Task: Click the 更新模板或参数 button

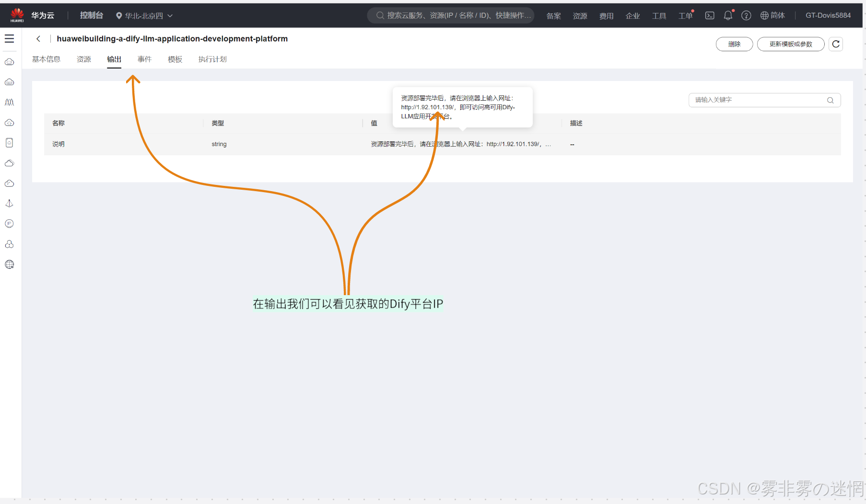Action: pyautogui.click(x=791, y=44)
